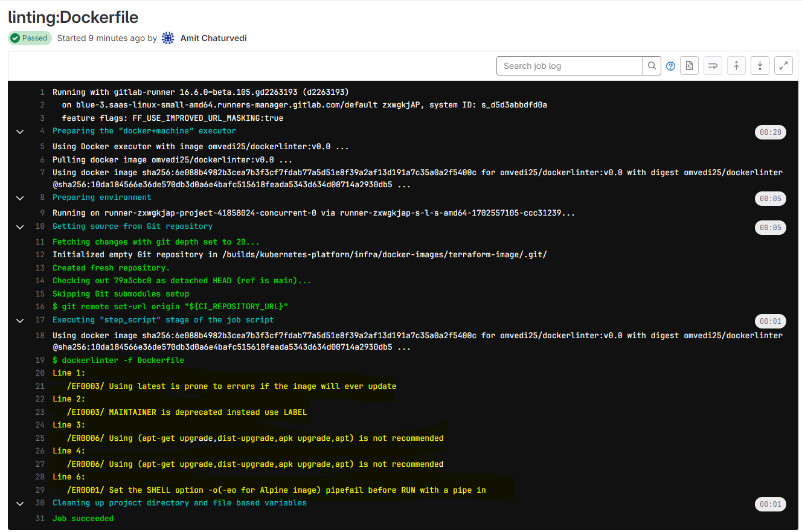Click the log line-wrap icon

click(713, 66)
